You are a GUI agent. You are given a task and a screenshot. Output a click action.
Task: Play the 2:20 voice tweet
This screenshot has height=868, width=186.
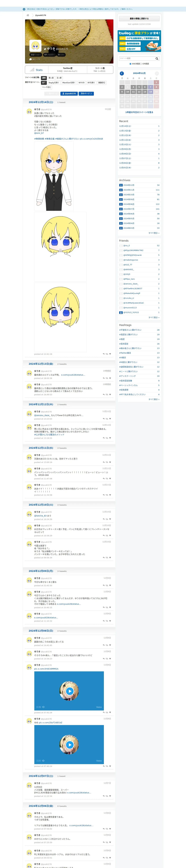pyautogui.click(x=70, y=745)
